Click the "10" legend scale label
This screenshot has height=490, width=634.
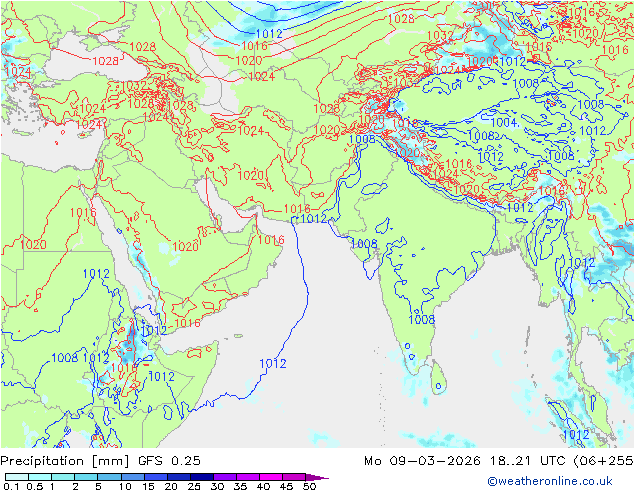125,486
